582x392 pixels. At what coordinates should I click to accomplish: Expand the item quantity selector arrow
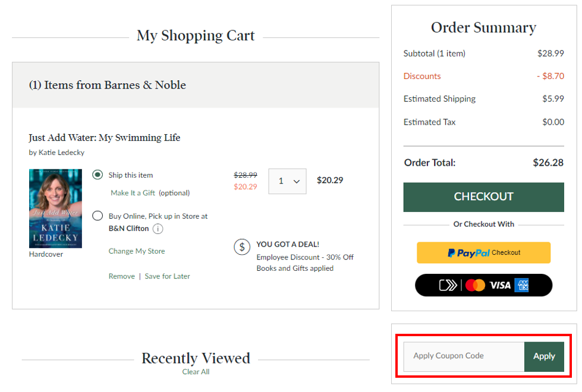(296, 181)
